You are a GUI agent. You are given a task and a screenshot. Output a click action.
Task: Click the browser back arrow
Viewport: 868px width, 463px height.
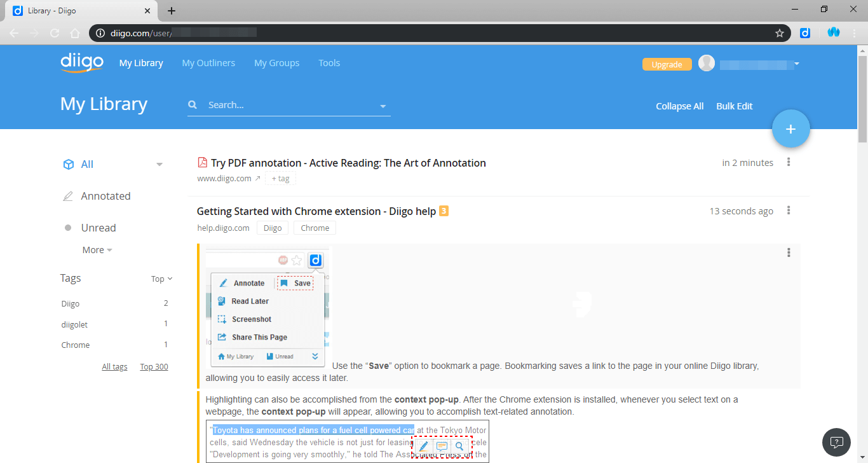[x=14, y=33]
